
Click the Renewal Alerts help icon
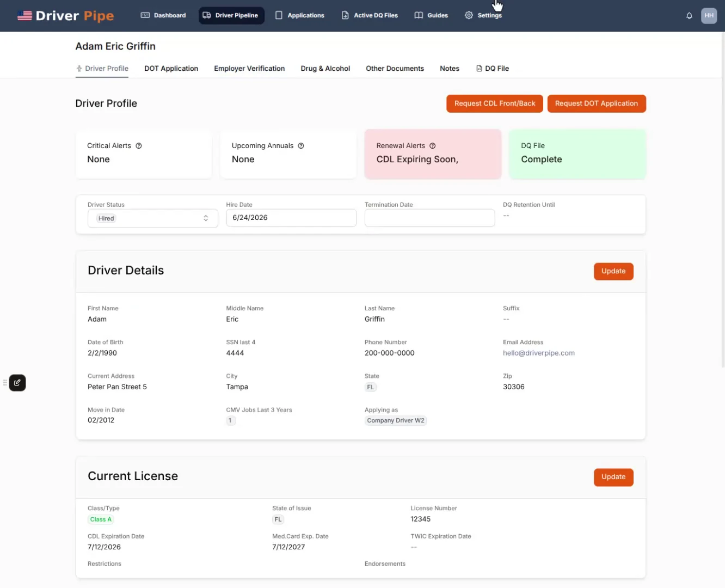click(433, 146)
